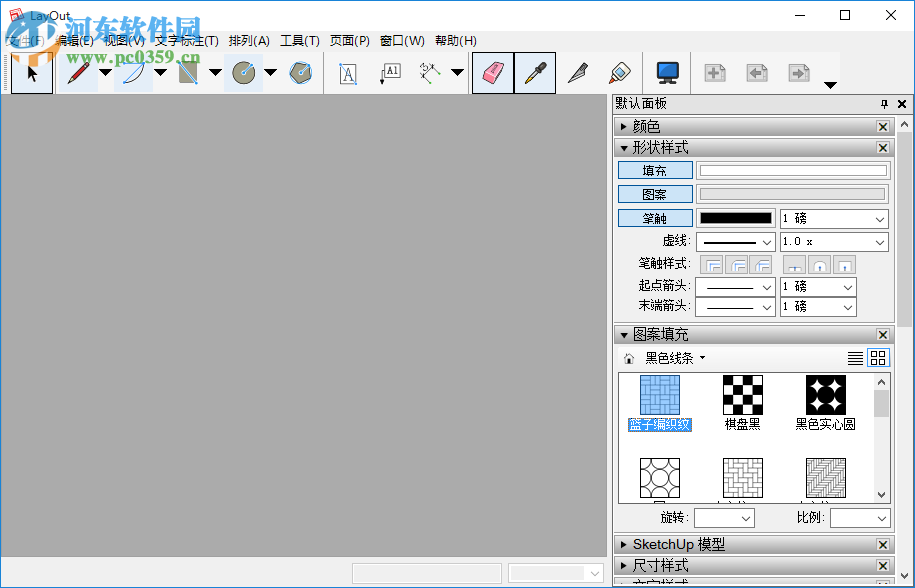Click the 图案 pattern button

[655, 193]
